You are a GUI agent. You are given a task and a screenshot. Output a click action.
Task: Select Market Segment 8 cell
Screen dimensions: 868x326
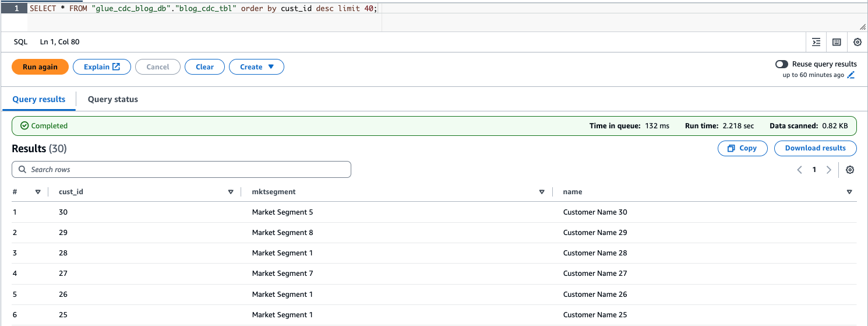[283, 233]
